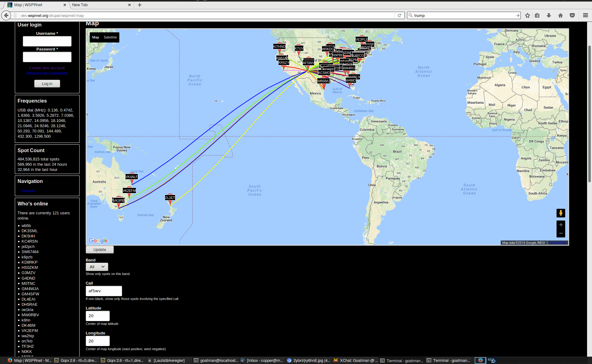Close the New Tab tab
592x364 pixels.
[129, 5]
